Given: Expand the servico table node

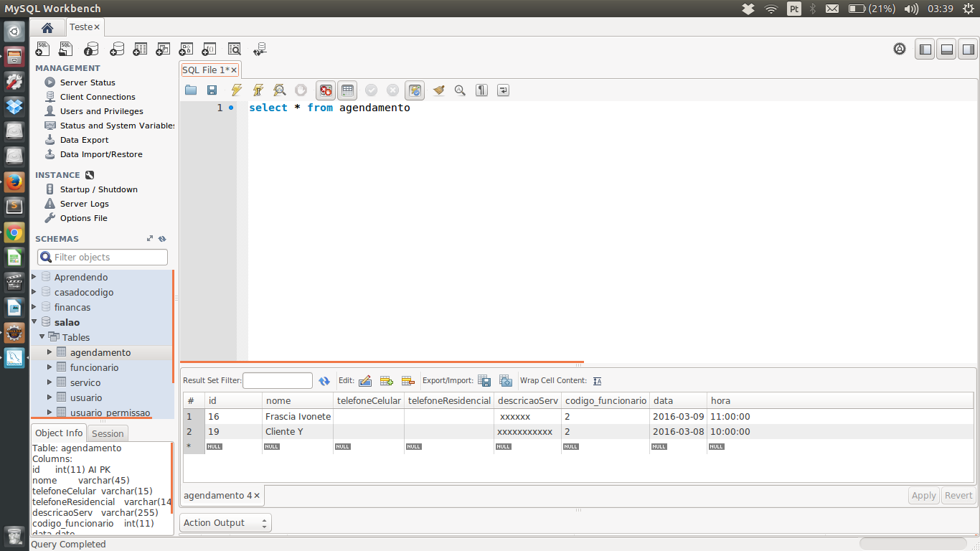Looking at the screenshot, I should [x=50, y=382].
